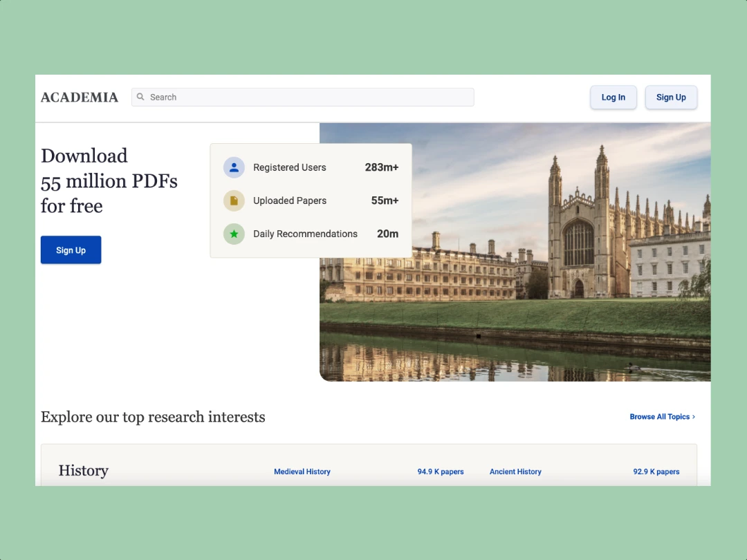Click the search magnifier icon
The height and width of the screenshot is (560, 747).
coord(140,97)
